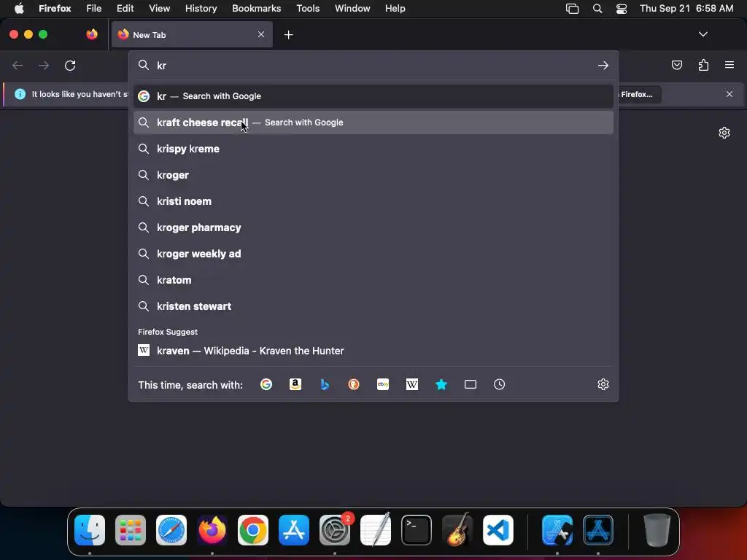Select 'kroger' suggestion
The width and height of the screenshot is (747, 560).
[x=373, y=175]
